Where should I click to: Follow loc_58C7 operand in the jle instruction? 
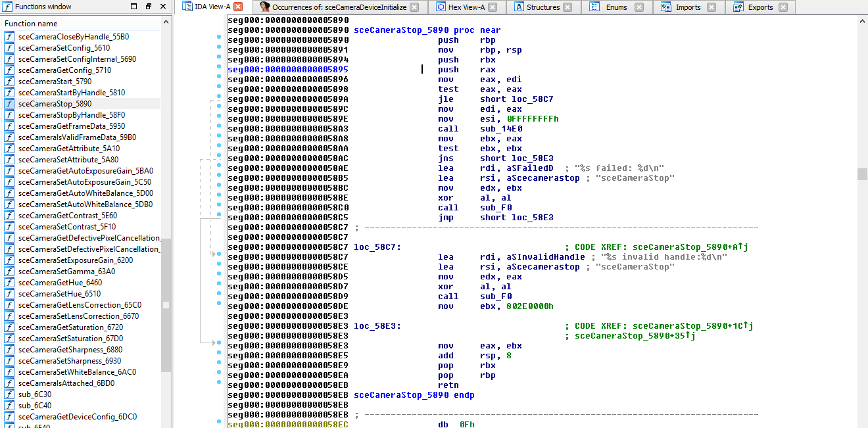(x=533, y=99)
